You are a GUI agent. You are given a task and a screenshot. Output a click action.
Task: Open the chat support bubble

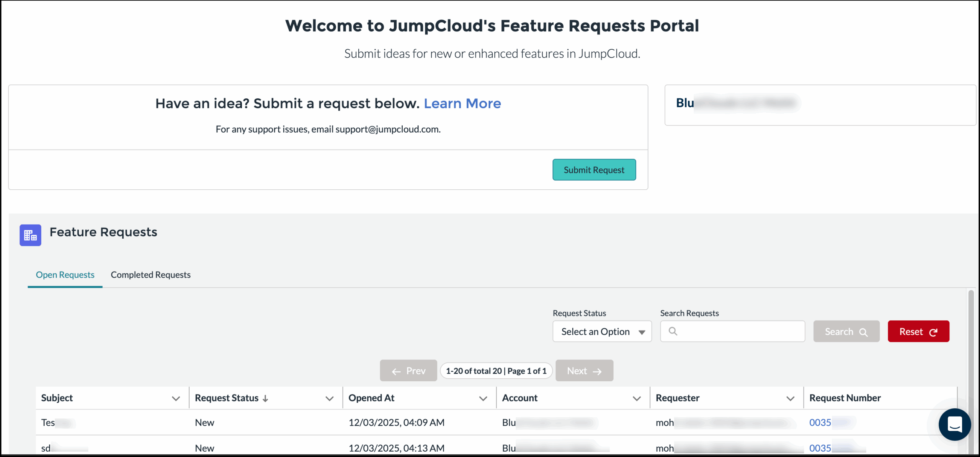(x=954, y=424)
